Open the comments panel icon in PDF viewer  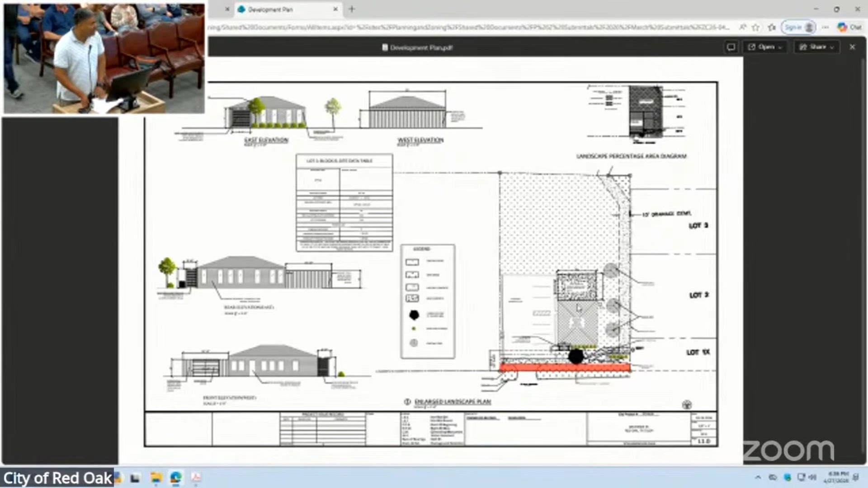click(731, 47)
